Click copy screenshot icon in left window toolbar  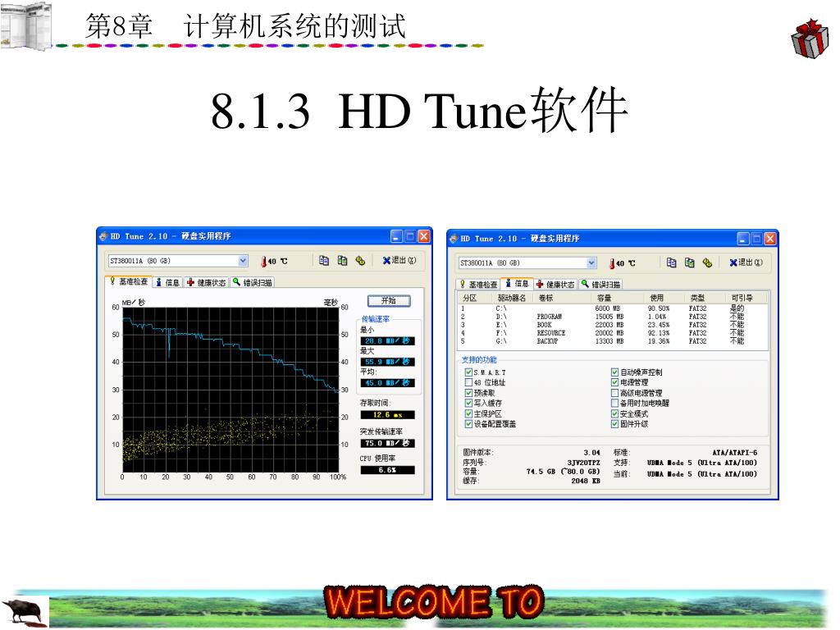(x=342, y=261)
